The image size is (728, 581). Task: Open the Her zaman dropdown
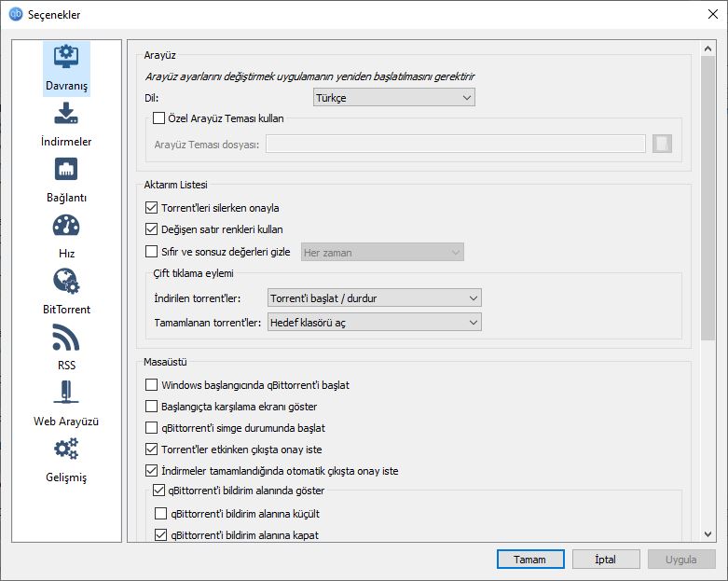pyautogui.click(x=382, y=252)
